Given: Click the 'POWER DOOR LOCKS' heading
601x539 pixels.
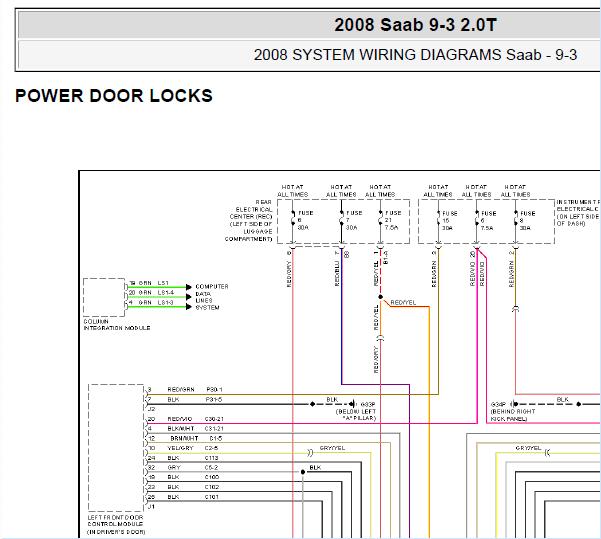Looking at the screenshot, I should click(x=114, y=95).
